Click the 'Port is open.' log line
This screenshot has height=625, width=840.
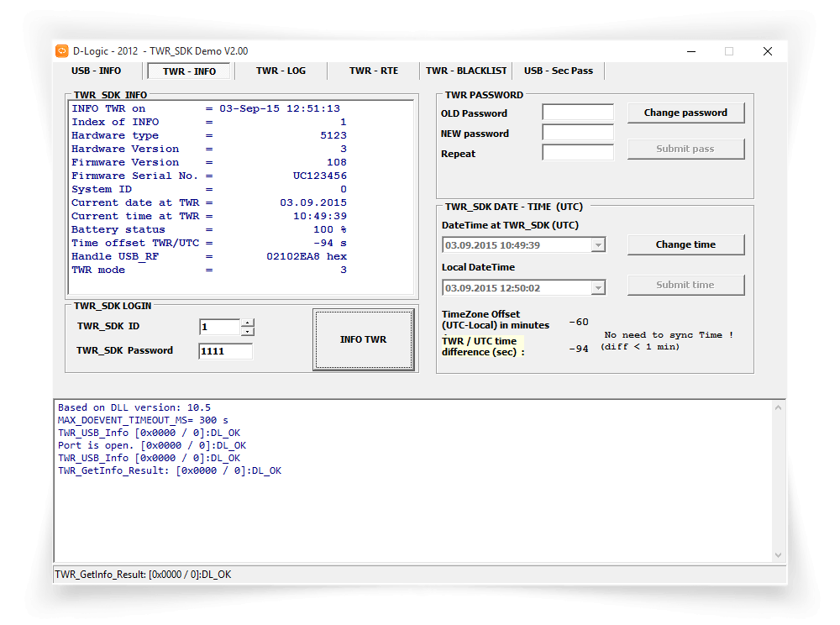click(x=152, y=445)
